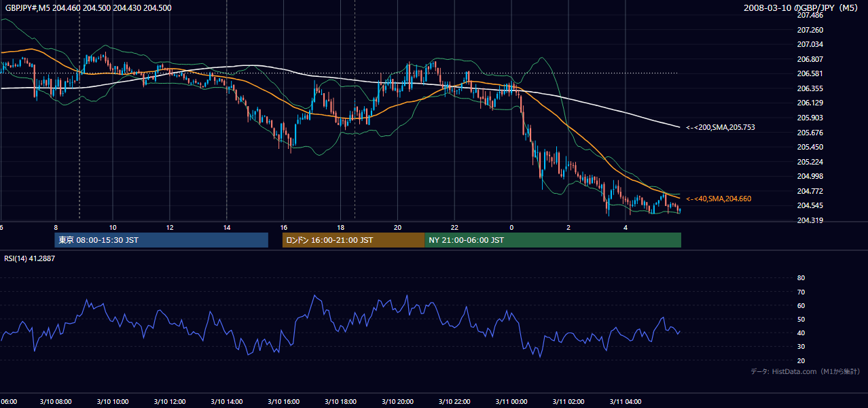This screenshot has height=408, width=868.
Task: Click price axis value 206.355
Action: pyautogui.click(x=810, y=88)
